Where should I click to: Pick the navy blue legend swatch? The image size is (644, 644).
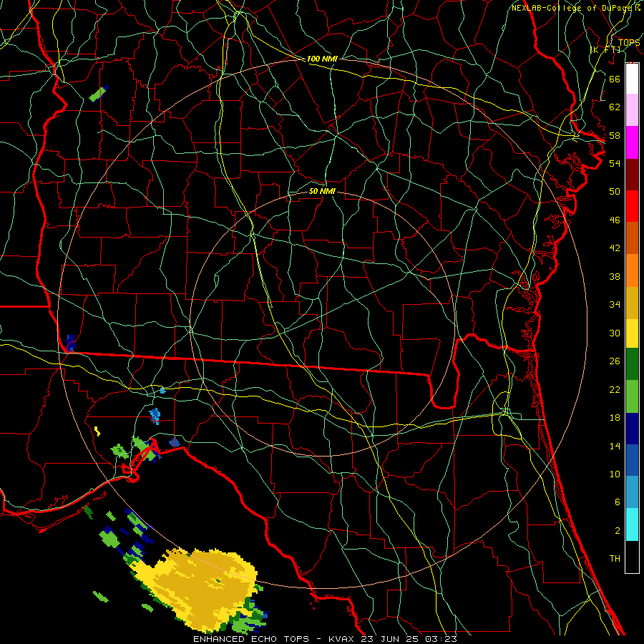tap(632, 429)
